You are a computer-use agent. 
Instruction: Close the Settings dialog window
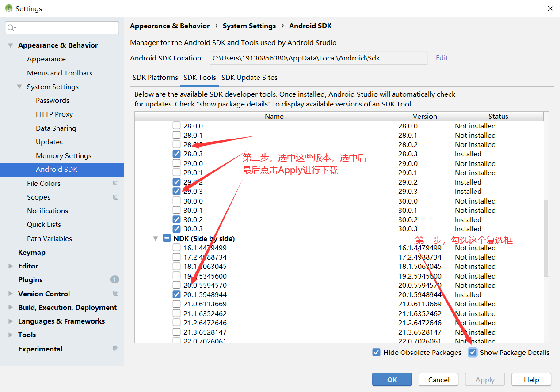coord(550,8)
